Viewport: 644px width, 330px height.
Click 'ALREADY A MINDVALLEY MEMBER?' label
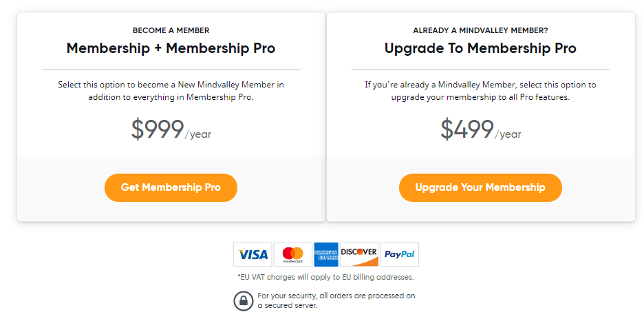point(480,30)
